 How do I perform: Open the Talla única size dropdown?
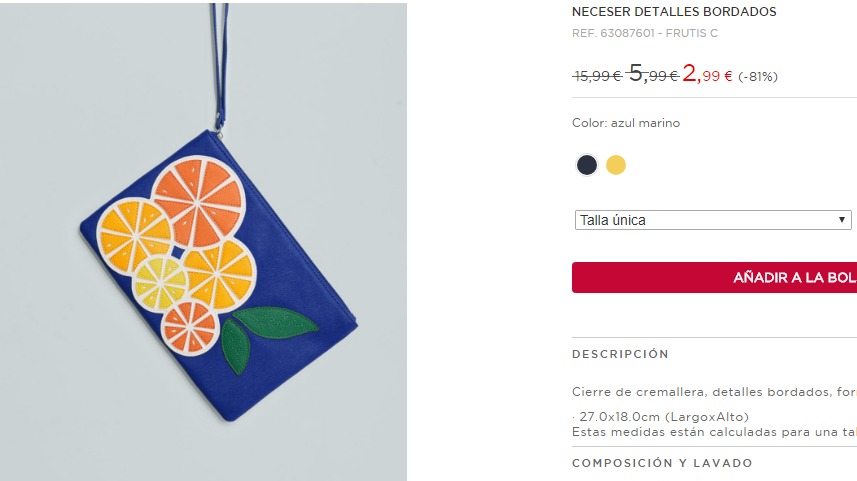coord(713,220)
